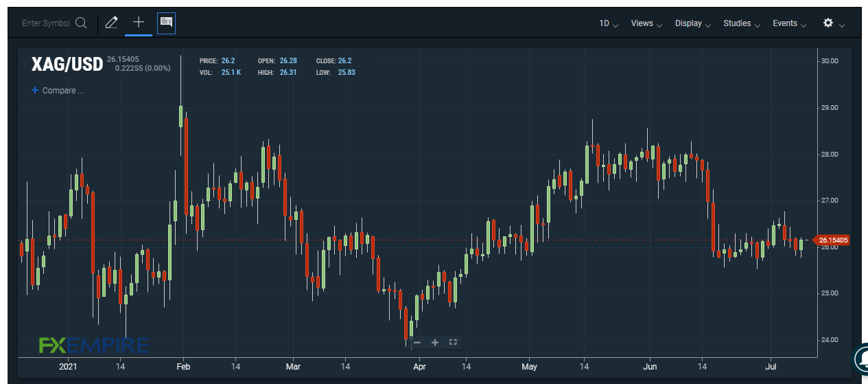Screen dimensions: 868x384
Task: Click the Feb date axis label
Action: [183, 367]
